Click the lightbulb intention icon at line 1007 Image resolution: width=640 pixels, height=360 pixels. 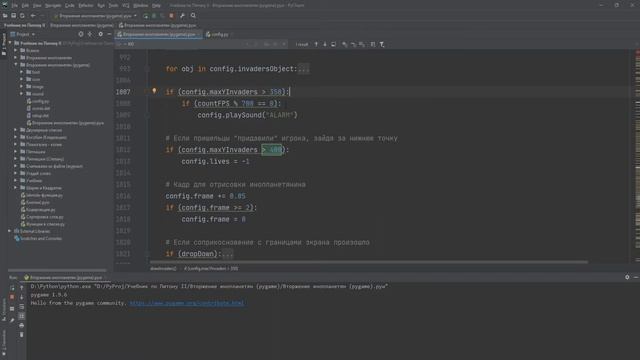point(154,91)
